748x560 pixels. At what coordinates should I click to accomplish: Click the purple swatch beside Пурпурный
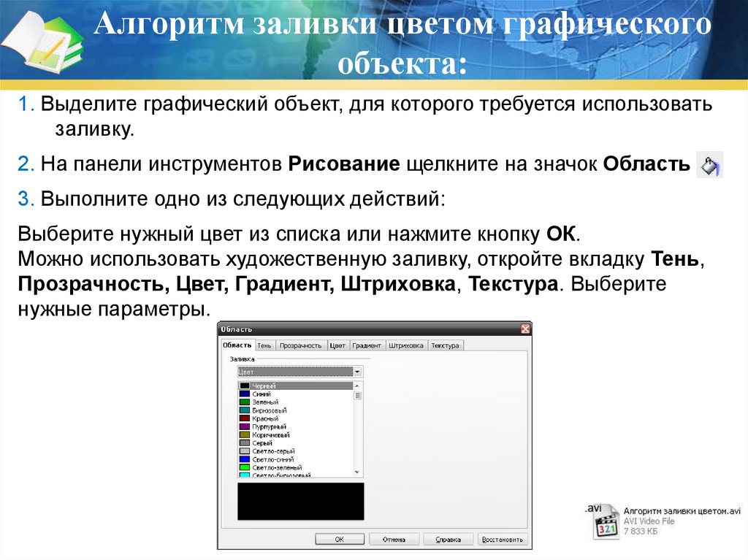click(245, 426)
